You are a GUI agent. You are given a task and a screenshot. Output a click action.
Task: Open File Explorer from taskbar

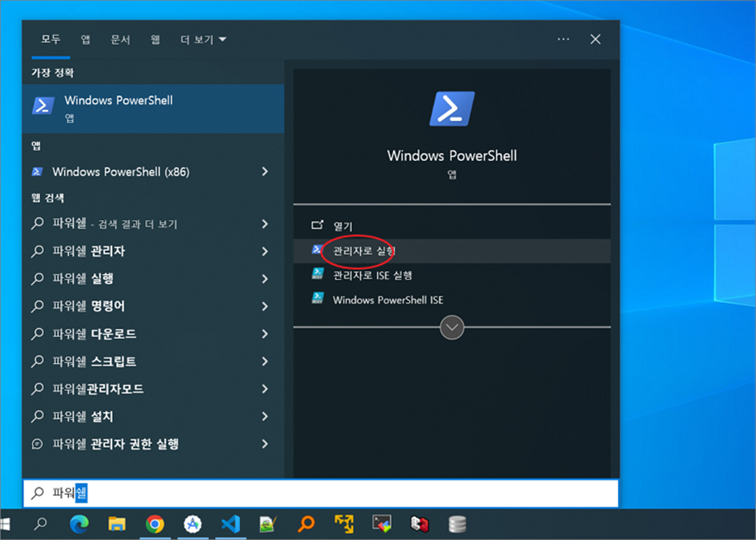click(x=117, y=524)
